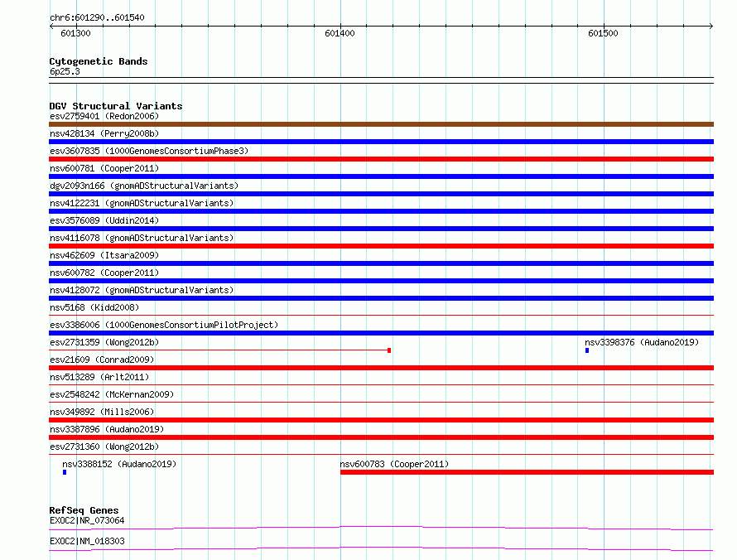Click the small blue nsv3398376 marker
The height and width of the screenshot is (560, 737).
587,350
